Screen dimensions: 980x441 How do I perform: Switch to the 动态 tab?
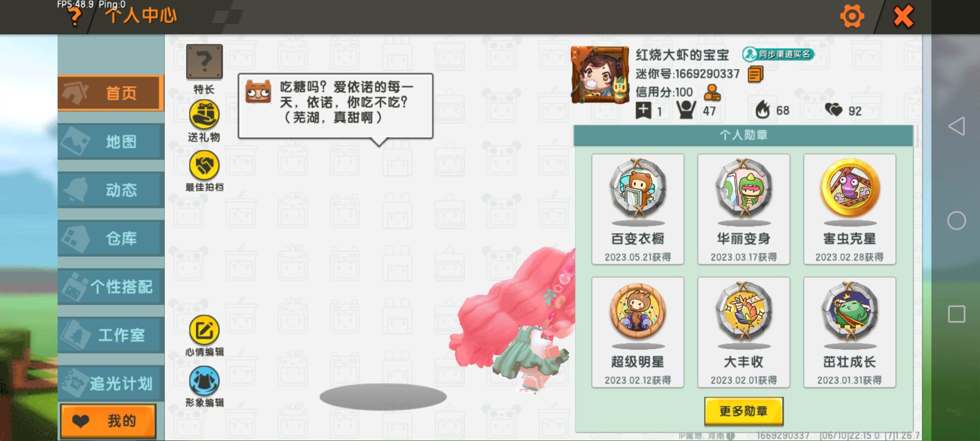111,190
